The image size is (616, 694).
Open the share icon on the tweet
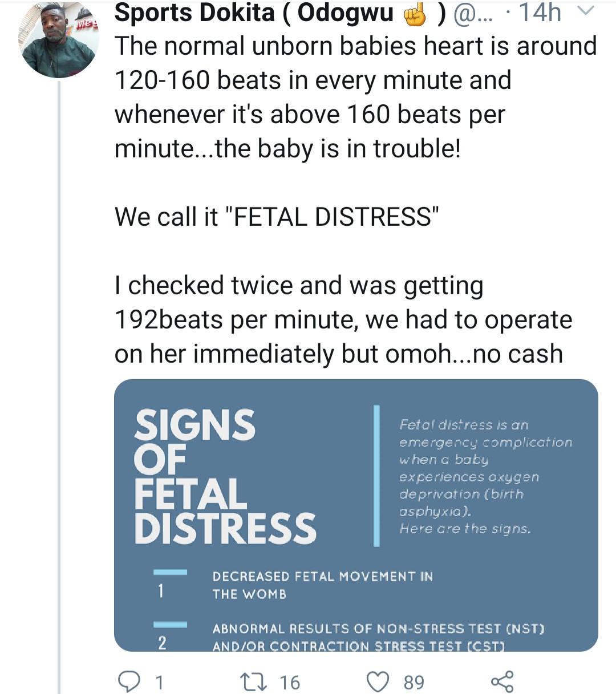coord(502,681)
